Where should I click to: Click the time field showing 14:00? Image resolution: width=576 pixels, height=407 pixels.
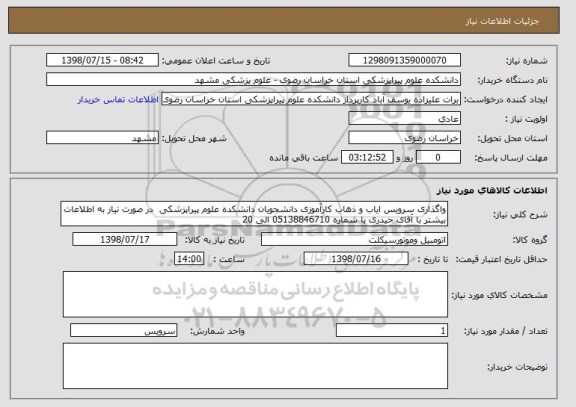[189, 259]
